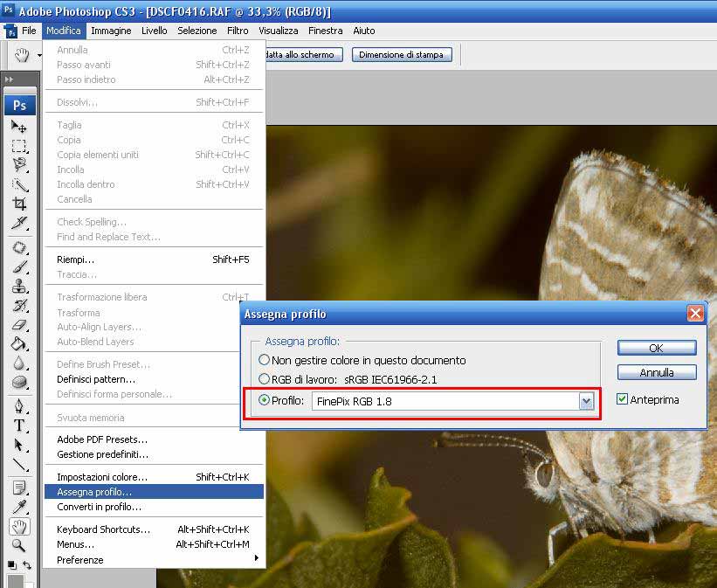
Task: Select the Rectangular Marquee tool
Action: [19, 146]
